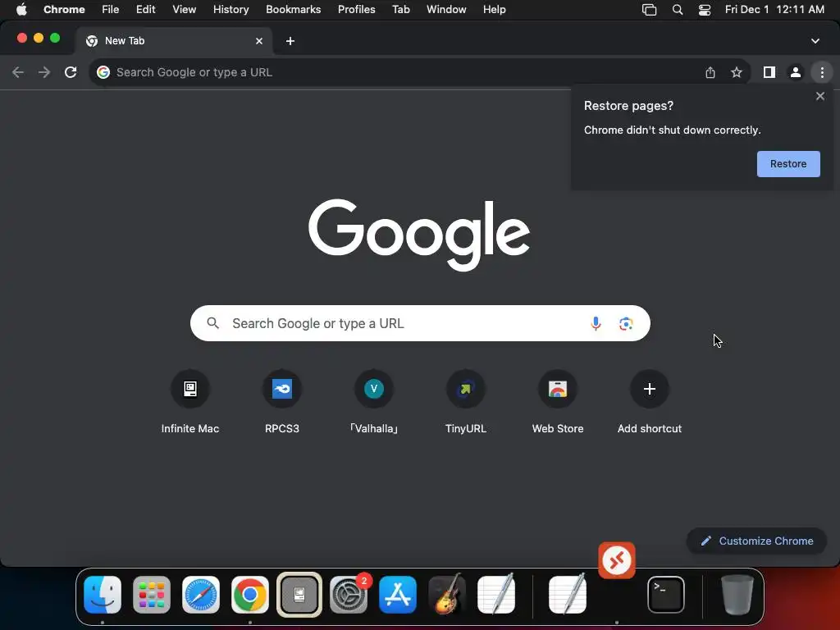Open the profile avatar menu

[x=796, y=72]
